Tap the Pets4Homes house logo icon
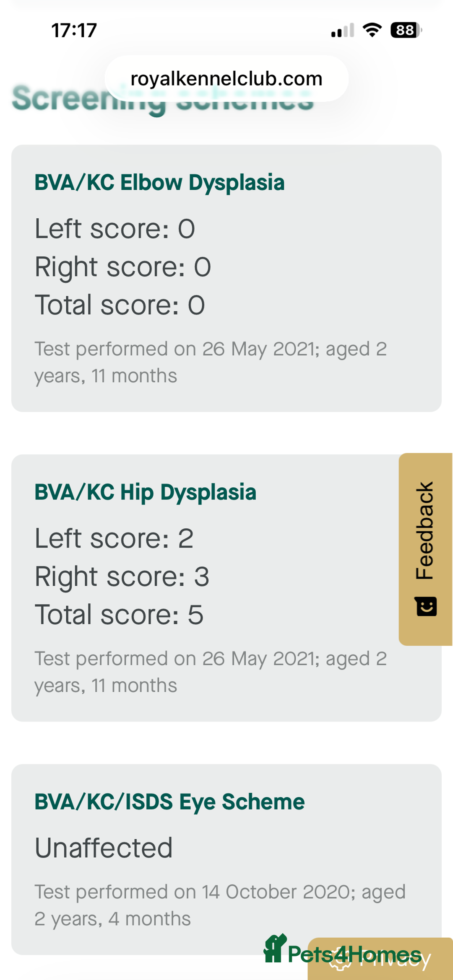Viewport: 453px width, 980px height. coord(274,949)
